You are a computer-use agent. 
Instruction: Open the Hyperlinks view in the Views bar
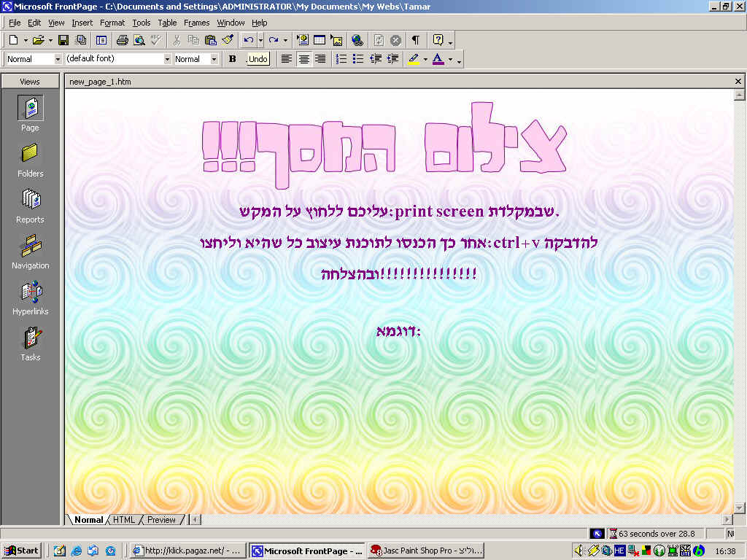(x=31, y=299)
